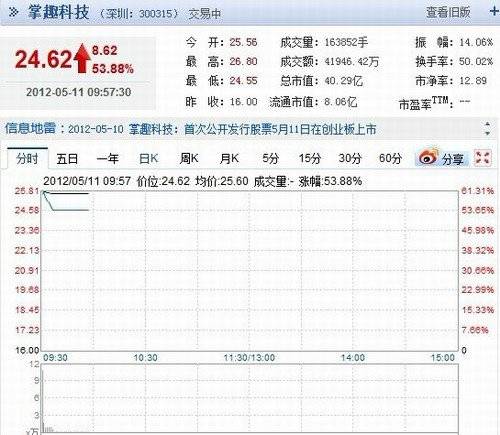Click the news ticker down arrow

(x=487, y=133)
